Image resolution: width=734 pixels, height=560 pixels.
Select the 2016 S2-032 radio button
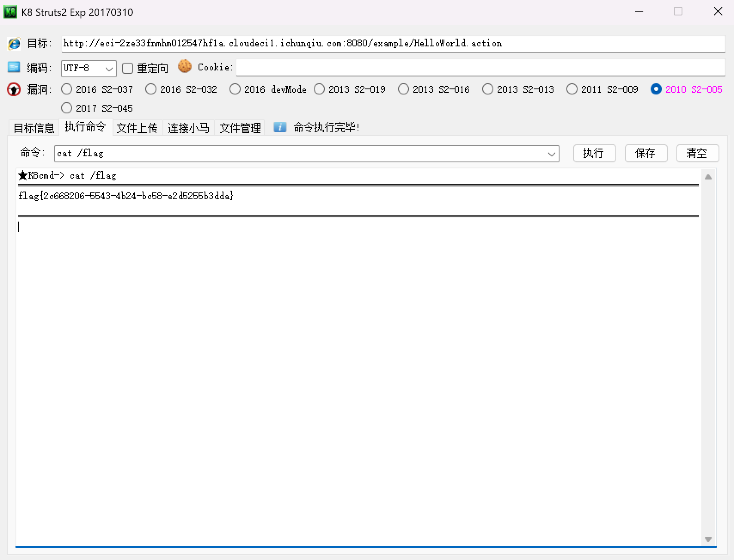coord(151,89)
